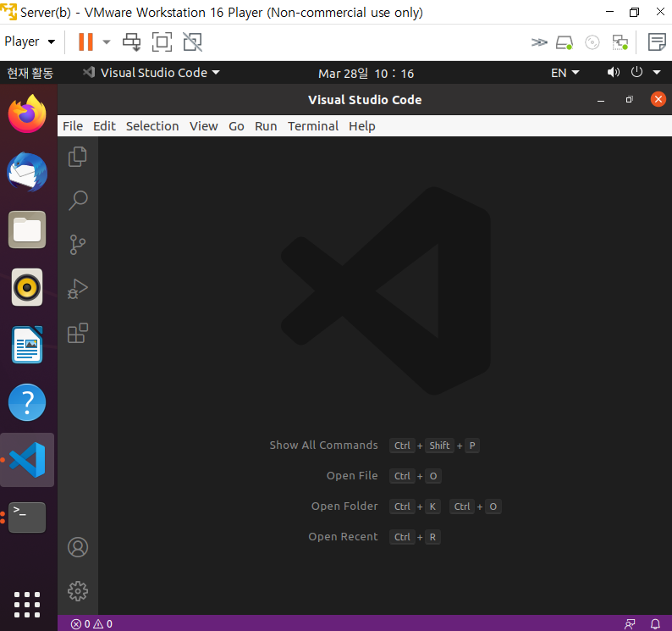Open the system menu arrow in top bar
Viewport: 672px width, 631px height.
(657, 73)
